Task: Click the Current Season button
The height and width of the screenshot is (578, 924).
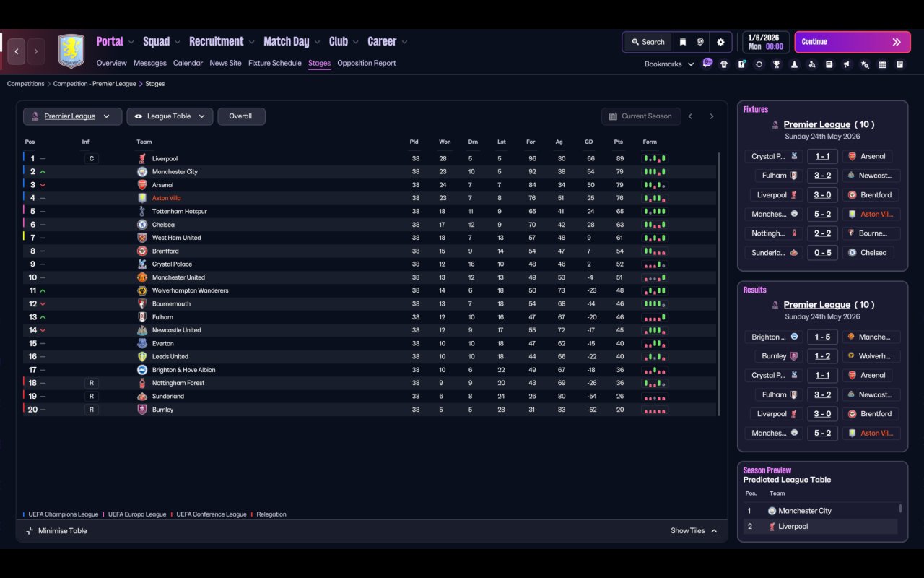Action: pos(640,116)
